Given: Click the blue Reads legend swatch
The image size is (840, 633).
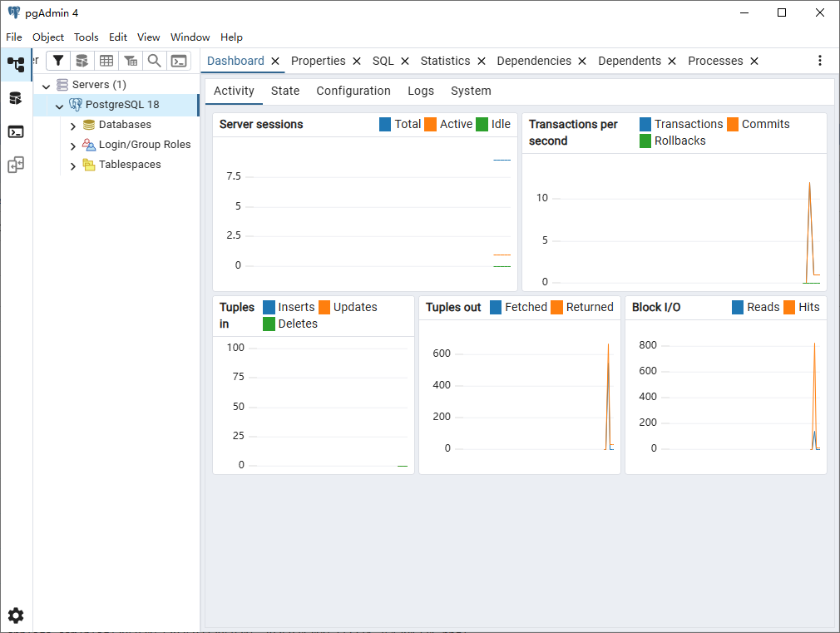Looking at the screenshot, I should click(x=738, y=307).
